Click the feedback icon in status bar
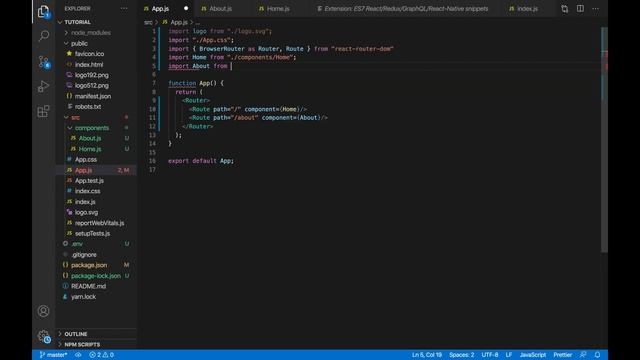Viewport: 640px width, 360px height. click(583, 355)
